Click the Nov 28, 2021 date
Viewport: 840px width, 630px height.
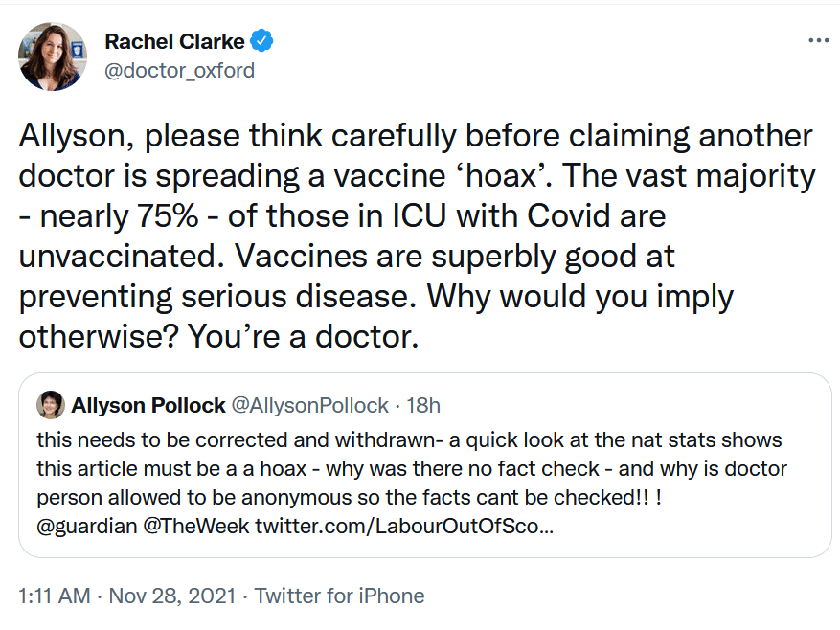172,596
